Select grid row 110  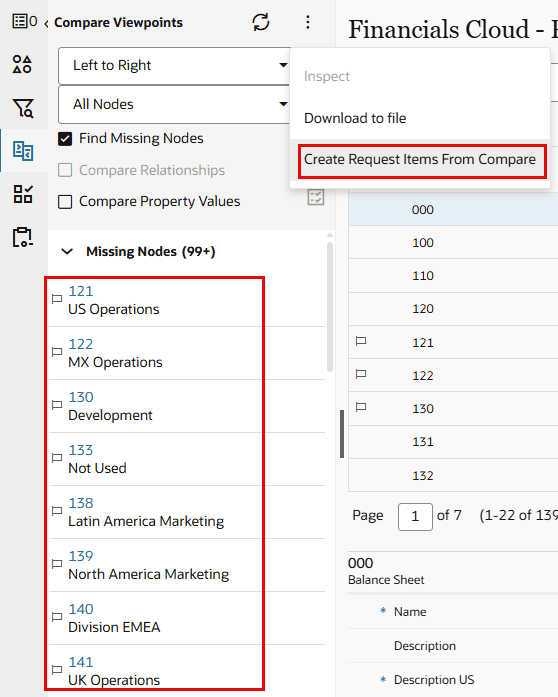point(453,275)
